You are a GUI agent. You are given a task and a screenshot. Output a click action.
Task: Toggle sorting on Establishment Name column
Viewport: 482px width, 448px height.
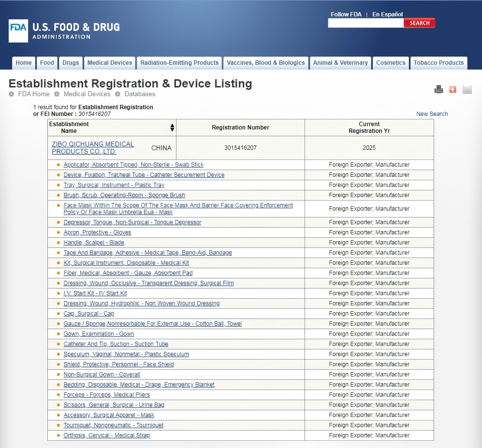172,127
